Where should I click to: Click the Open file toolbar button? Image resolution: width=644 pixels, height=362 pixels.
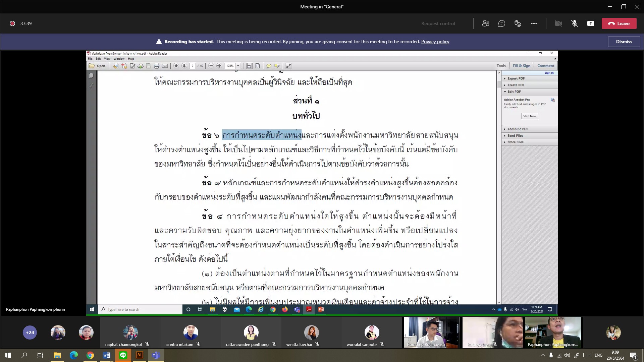click(97, 66)
